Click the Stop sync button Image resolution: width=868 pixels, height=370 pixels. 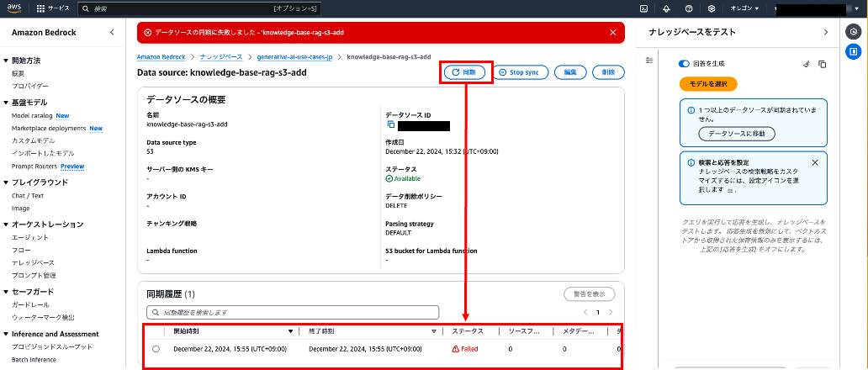tap(521, 72)
